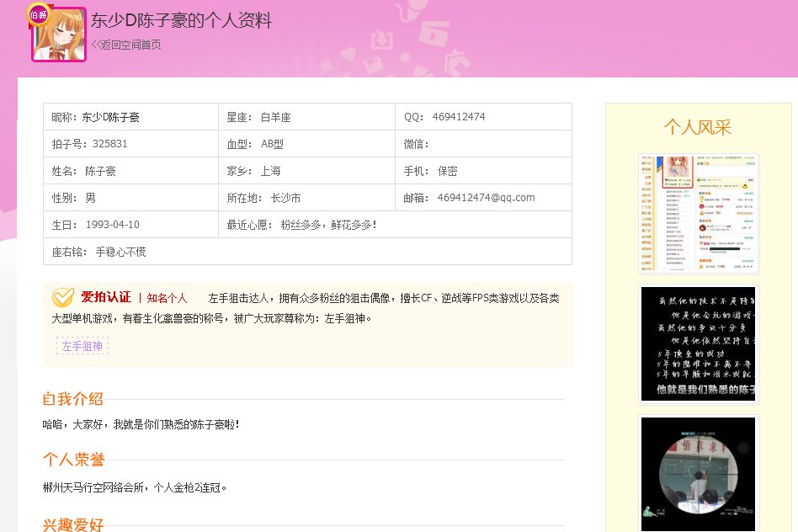This screenshot has height=532, width=798.
Task: Expand the 个人荣誉 section
Action: 72,459
